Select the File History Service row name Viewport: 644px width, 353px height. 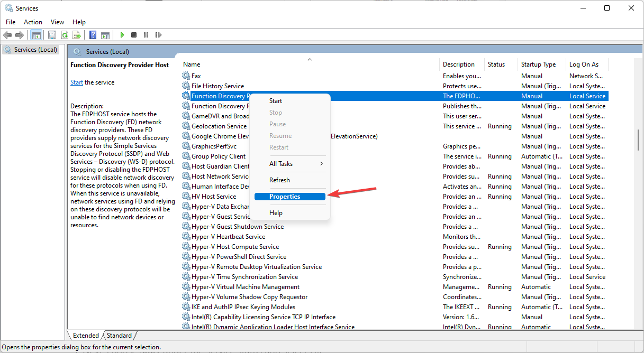pyautogui.click(x=217, y=86)
